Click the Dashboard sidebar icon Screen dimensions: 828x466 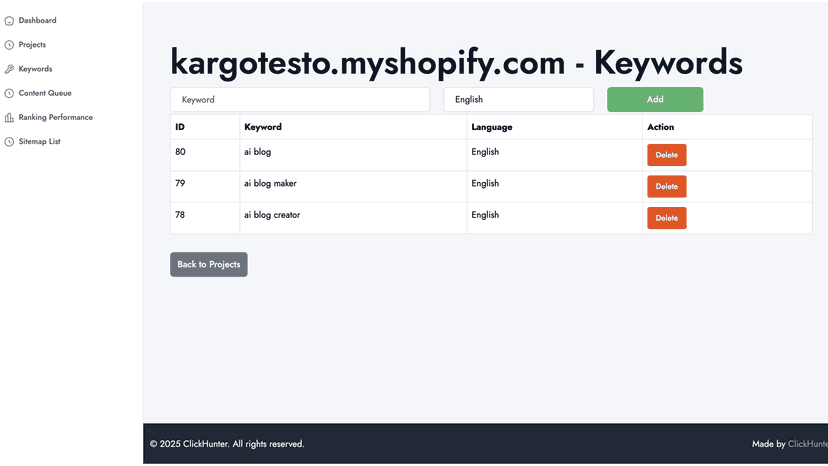coord(9,21)
